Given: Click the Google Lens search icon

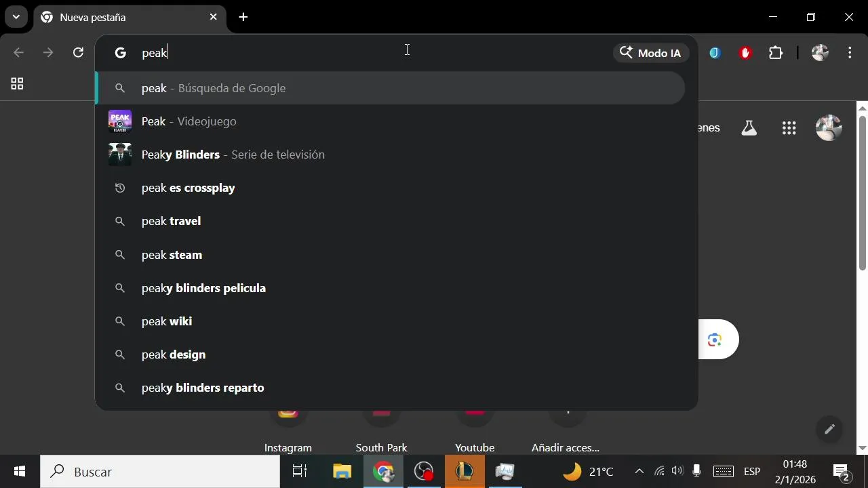Looking at the screenshot, I should point(714,340).
